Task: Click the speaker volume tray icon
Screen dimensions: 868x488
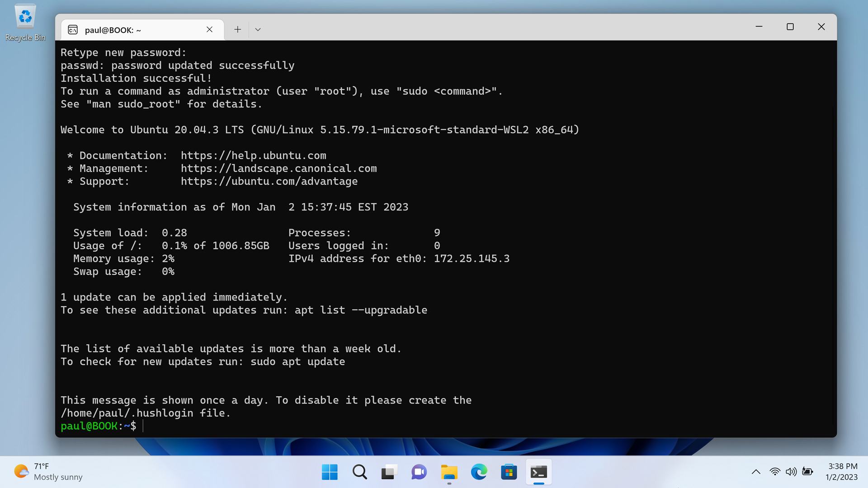Action: pyautogui.click(x=791, y=472)
